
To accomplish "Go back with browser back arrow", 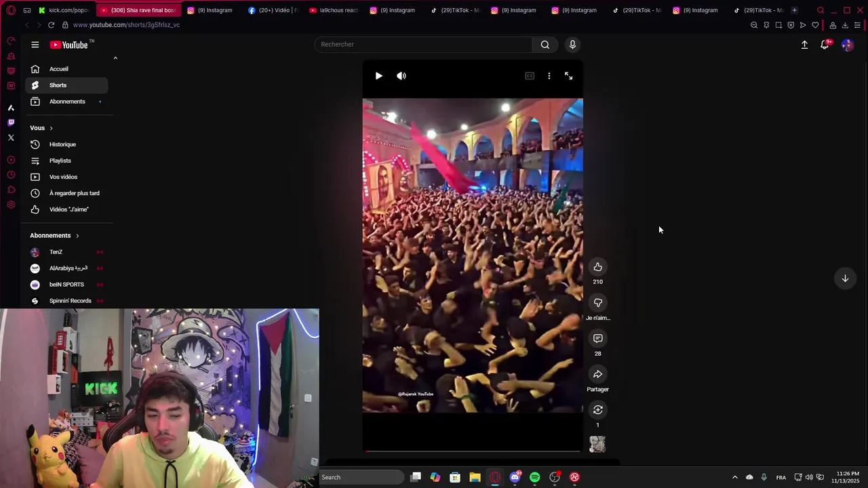I will tap(26, 25).
